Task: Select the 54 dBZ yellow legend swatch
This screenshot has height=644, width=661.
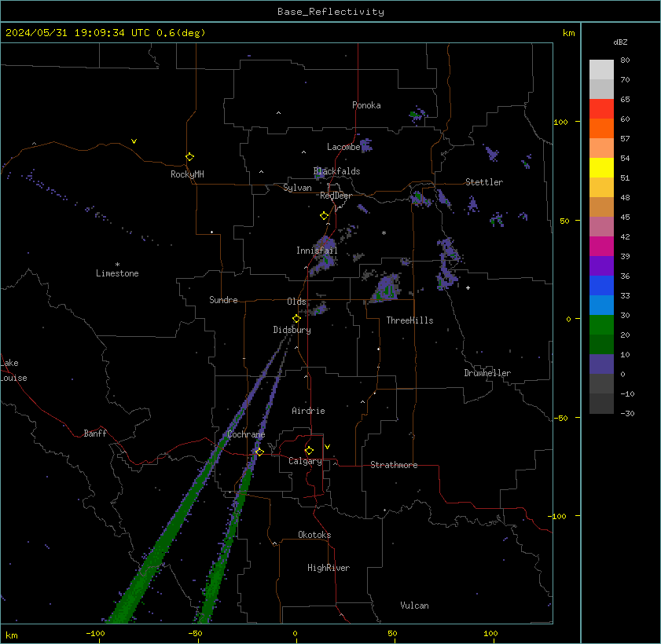Action: pos(601,167)
